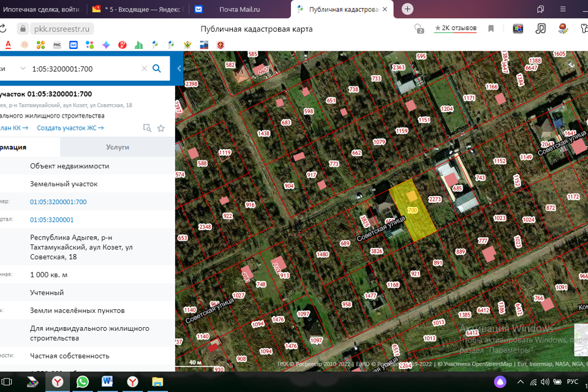The height and width of the screenshot is (392, 588).
Task: Open the Создать участок ЖС link
Action: click(x=70, y=128)
